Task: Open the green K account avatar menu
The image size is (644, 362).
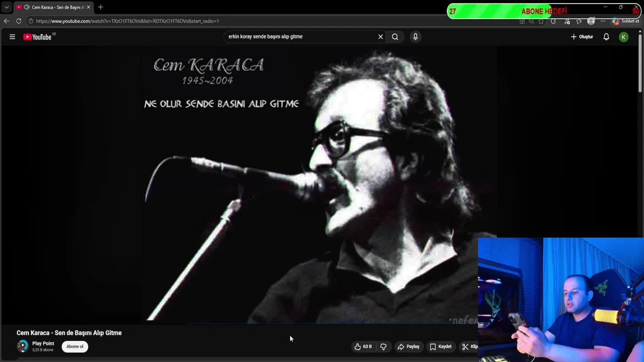Action: click(x=623, y=37)
